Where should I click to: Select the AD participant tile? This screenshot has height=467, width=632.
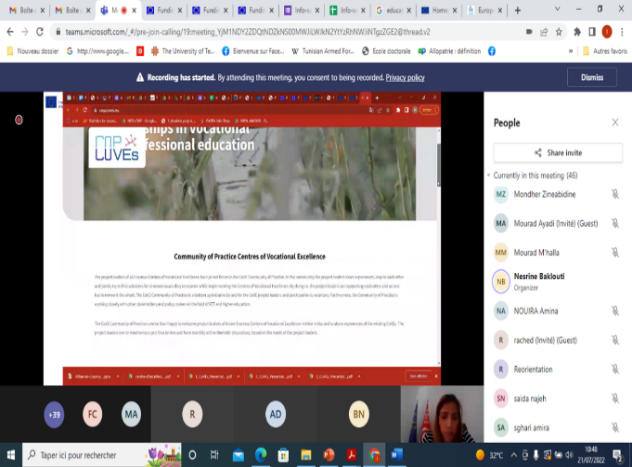pyautogui.click(x=276, y=414)
